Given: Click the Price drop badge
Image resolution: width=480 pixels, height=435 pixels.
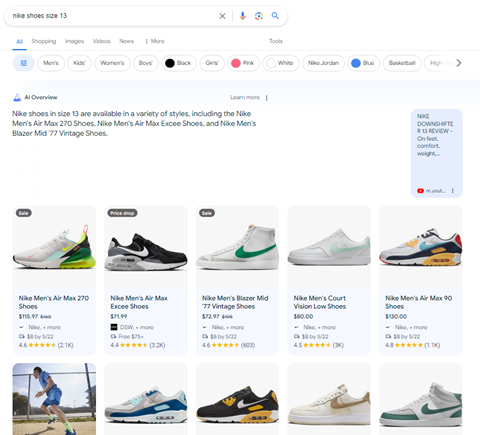Looking at the screenshot, I should click(x=122, y=213).
